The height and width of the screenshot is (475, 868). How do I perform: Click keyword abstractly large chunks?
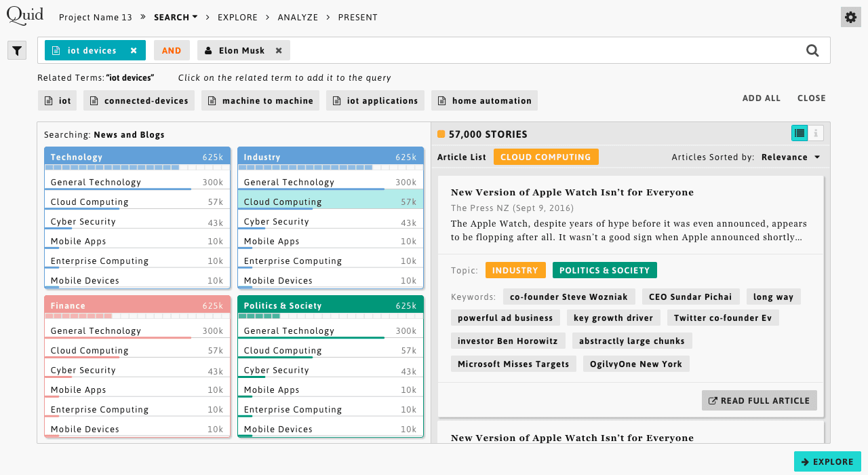(632, 341)
